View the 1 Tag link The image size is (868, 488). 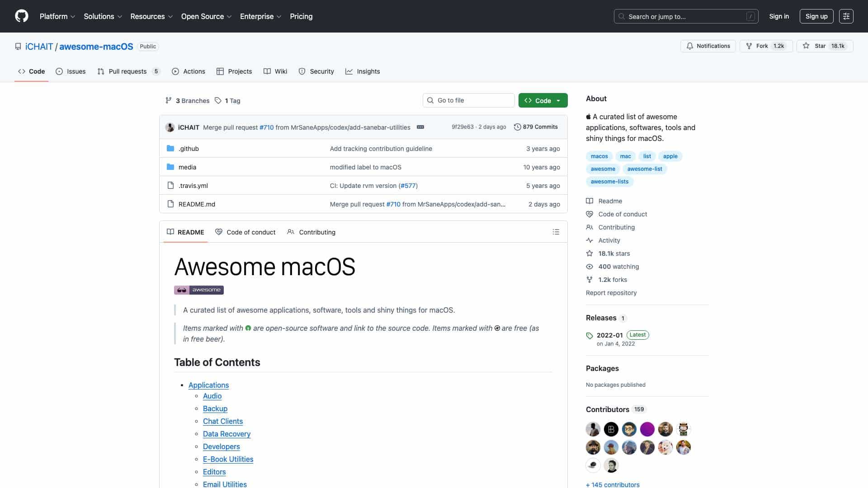[x=227, y=101]
